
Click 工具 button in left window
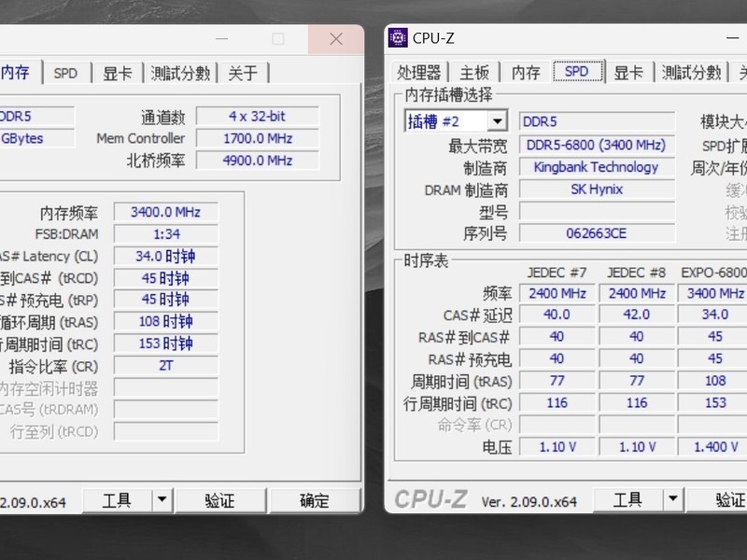118,500
